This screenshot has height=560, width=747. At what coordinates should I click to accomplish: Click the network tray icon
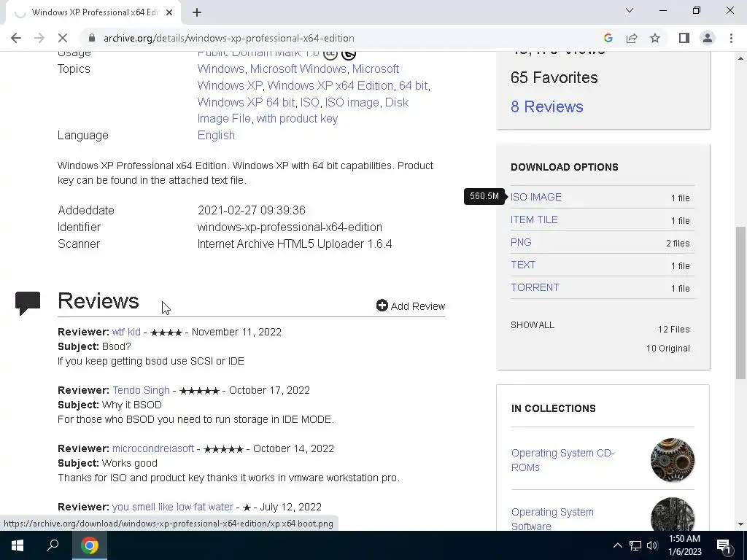[x=635, y=545]
